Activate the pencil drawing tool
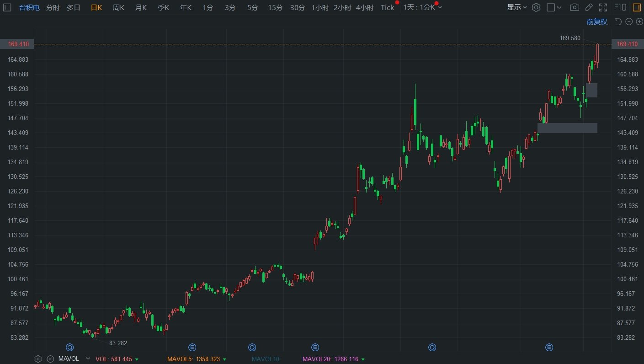644x364 pixels. pyautogui.click(x=589, y=7)
